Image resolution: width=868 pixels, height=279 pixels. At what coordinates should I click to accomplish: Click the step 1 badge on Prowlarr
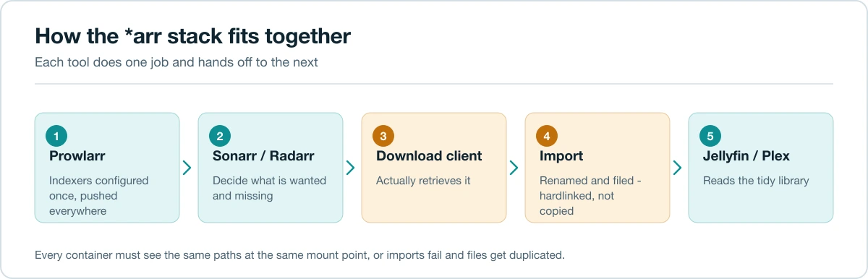(56, 136)
